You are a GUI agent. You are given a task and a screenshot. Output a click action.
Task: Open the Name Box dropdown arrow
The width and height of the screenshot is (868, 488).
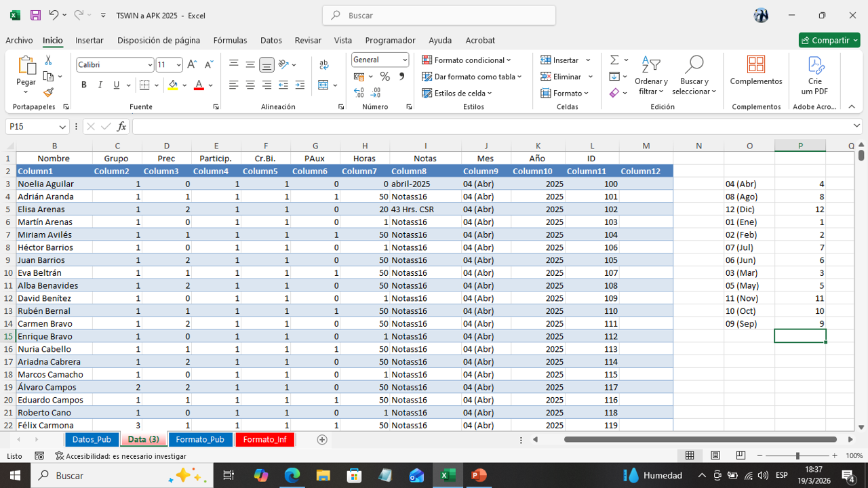tap(62, 127)
